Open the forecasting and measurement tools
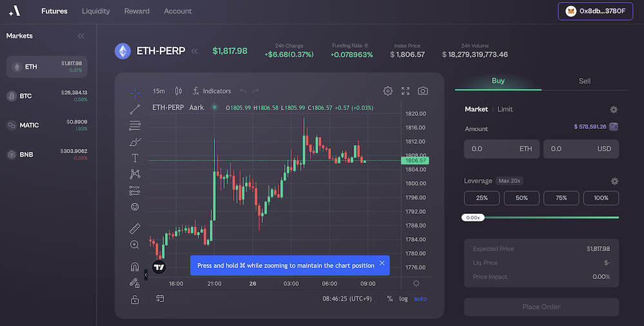This screenshot has height=326, width=644. (x=135, y=190)
